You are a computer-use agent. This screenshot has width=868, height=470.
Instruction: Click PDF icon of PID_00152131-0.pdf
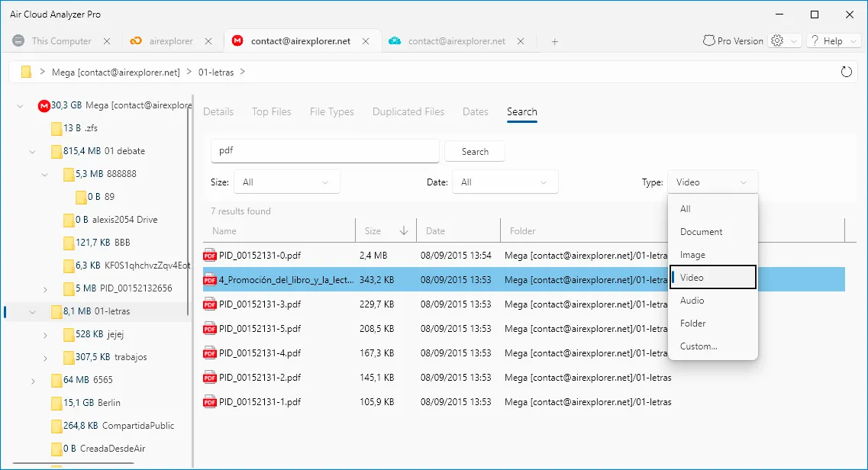[210, 256]
